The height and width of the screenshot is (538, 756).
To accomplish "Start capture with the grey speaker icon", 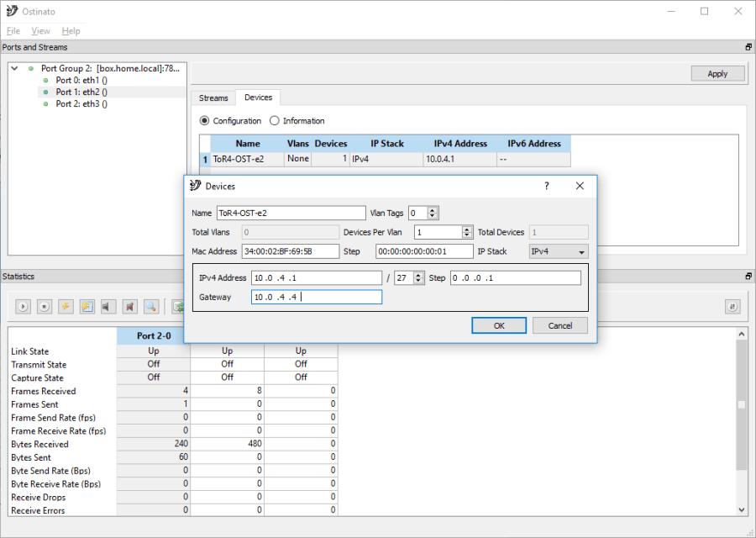I will 108,306.
